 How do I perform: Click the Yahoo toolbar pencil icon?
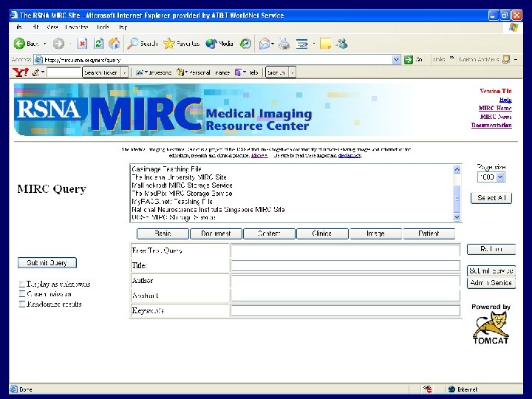click(x=36, y=72)
